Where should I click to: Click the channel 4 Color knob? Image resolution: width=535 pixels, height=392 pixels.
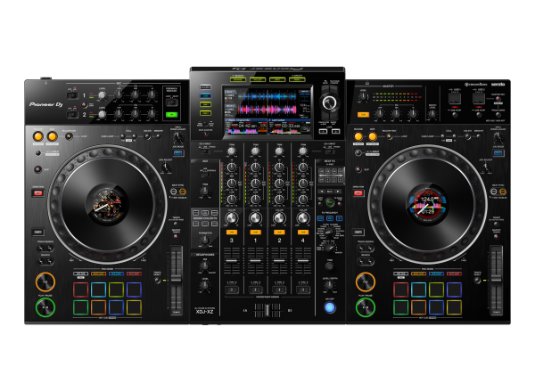pyautogui.click(x=303, y=218)
